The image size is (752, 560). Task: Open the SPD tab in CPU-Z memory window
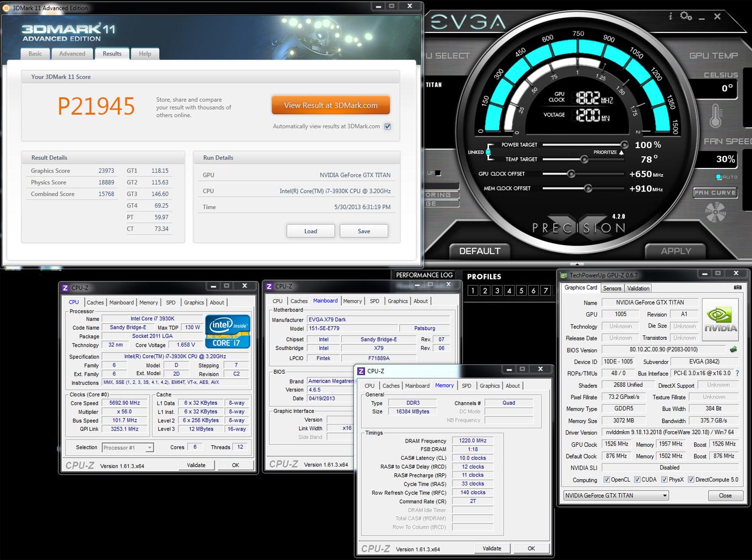[x=467, y=385]
